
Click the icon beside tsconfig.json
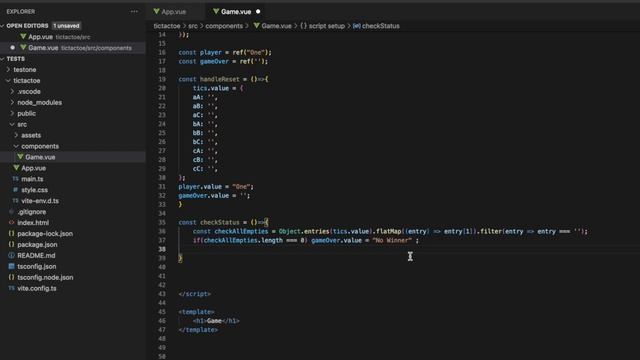11,267
